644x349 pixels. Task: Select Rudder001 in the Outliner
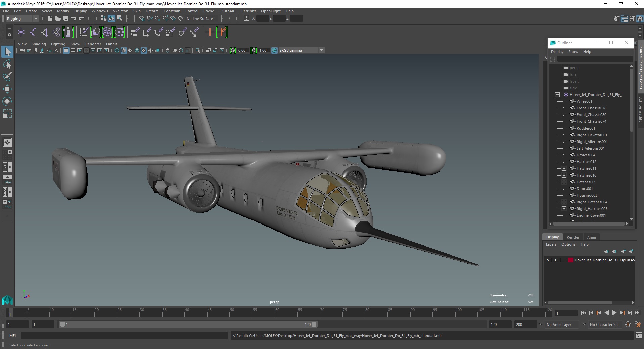586,128
